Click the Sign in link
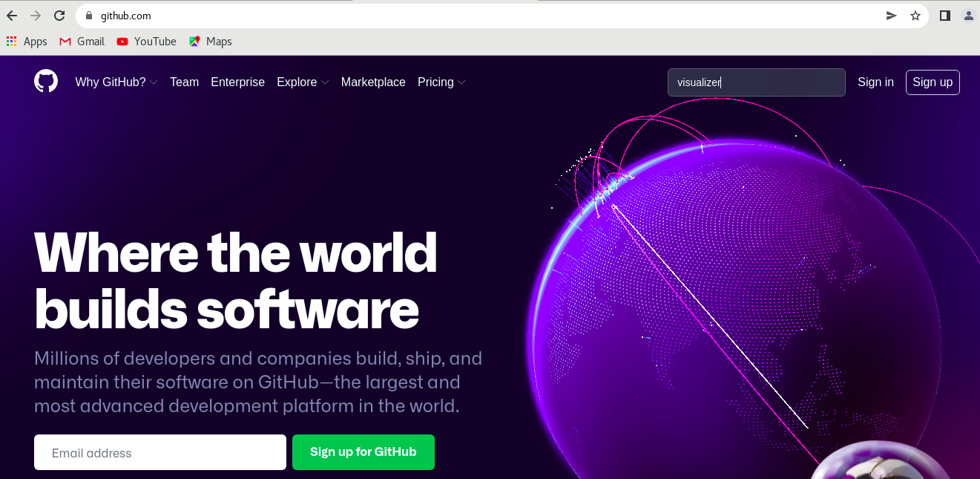This screenshot has width=980, height=479. (875, 82)
